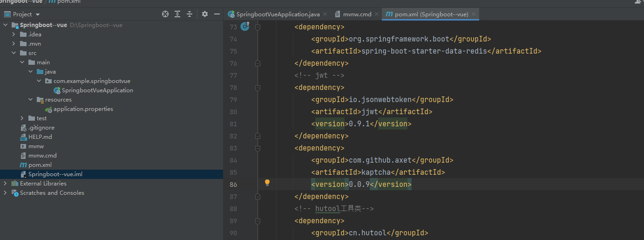This screenshot has width=644, height=240.
Task: Click line number 86 in the gutter
Action: 232,185
